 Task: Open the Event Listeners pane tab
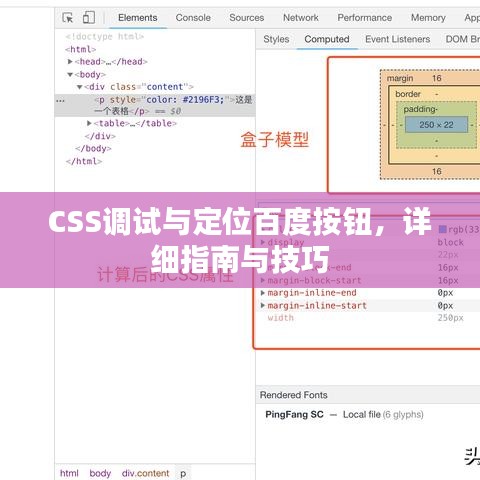coord(397,39)
